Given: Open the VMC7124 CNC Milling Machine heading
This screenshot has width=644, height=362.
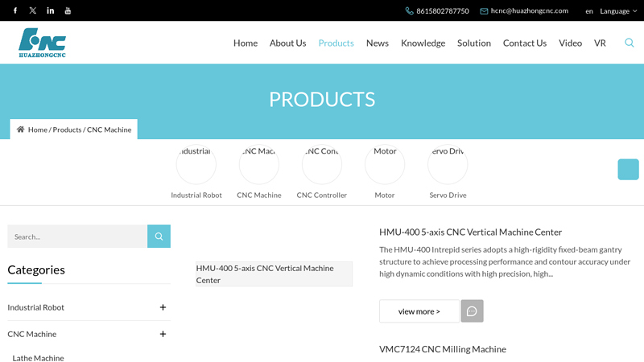Looking at the screenshot, I should tap(443, 349).
